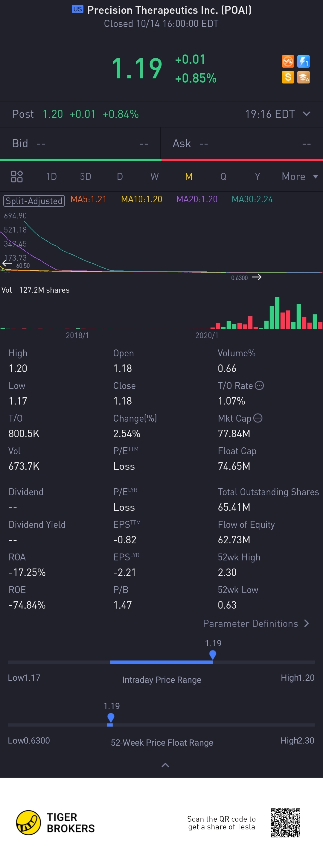Click the ROE value -74.84%
Viewport: 323px width, 868px height.
pyautogui.click(x=27, y=605)
